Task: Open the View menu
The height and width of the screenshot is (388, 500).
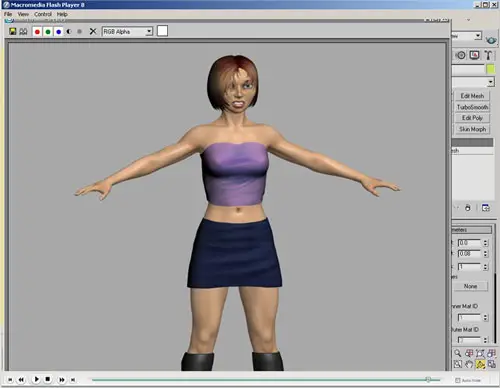Action: (x=23, y=14)
